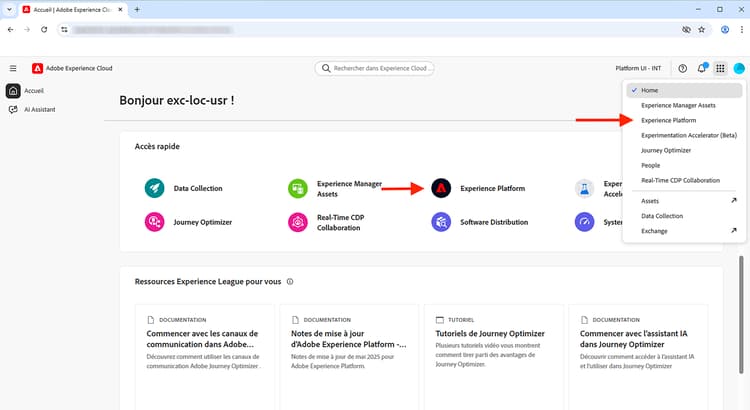Image resolution: width=750 pixels, height=410 pixels.
Task: Click the crossed-out eye icon in the address bar
Action: click(686, 30)
